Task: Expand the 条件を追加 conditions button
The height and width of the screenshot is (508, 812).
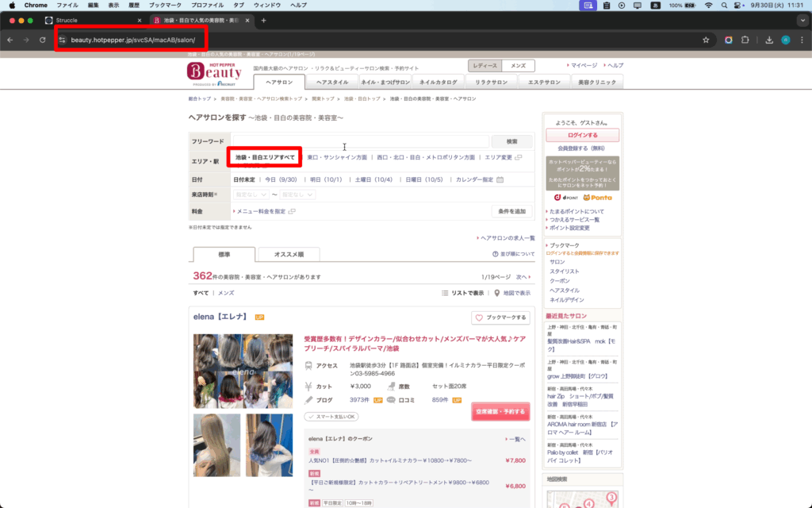Action: pyautogui.click(x=511, y=211)
